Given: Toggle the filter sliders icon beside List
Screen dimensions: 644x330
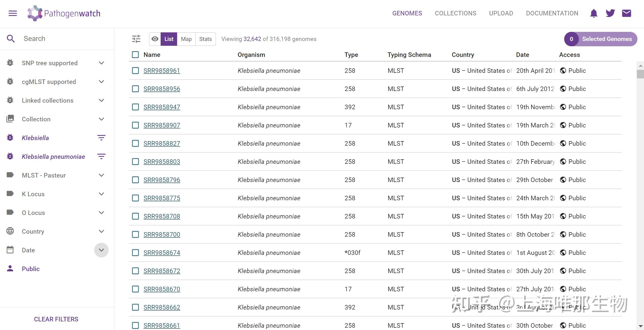Looking at the screenshot, I should click(136, 39).
